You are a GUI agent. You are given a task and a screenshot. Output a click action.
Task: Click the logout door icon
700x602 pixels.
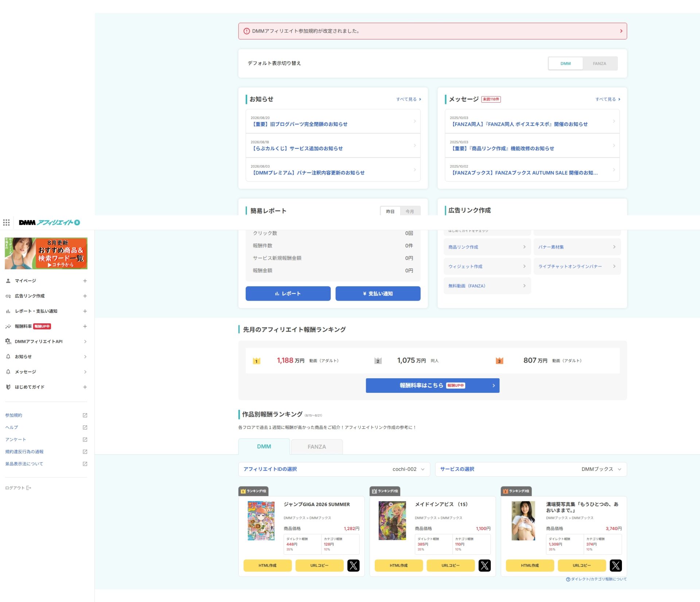(29, 488)
